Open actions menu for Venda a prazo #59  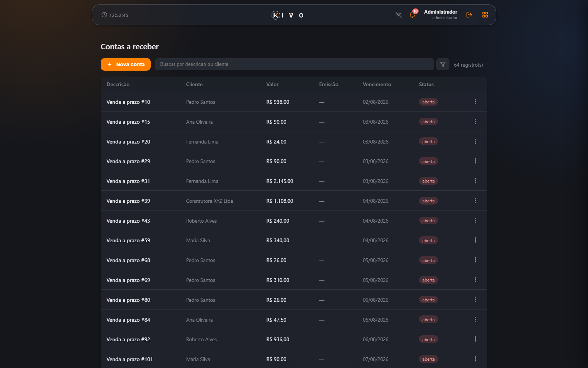[x=475, y=240]
